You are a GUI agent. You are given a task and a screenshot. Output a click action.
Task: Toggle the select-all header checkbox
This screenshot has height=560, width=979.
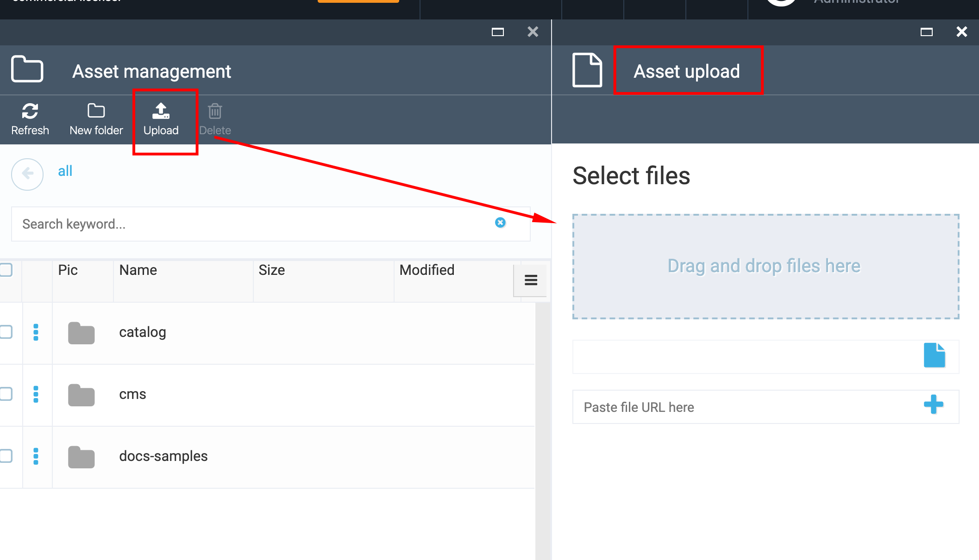[x=6, y=270]
